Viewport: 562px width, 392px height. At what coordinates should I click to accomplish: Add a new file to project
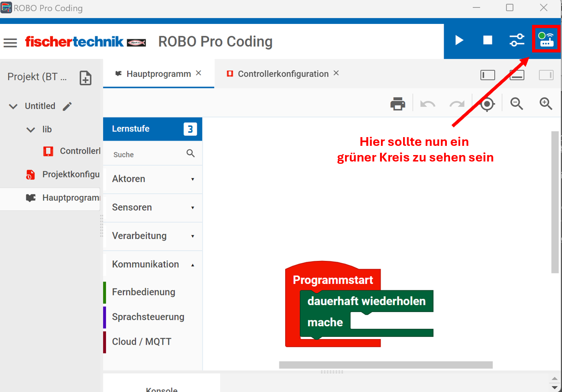tap(86, 78)
